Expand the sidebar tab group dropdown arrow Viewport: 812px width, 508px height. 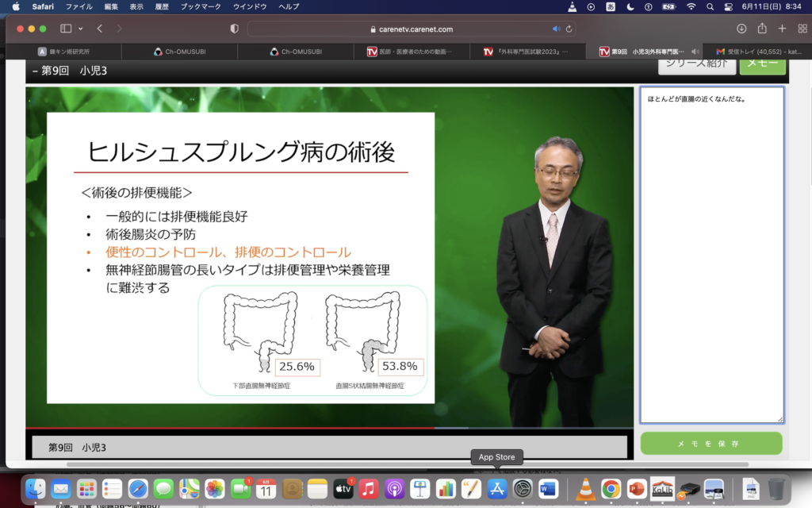pos(80,29)
